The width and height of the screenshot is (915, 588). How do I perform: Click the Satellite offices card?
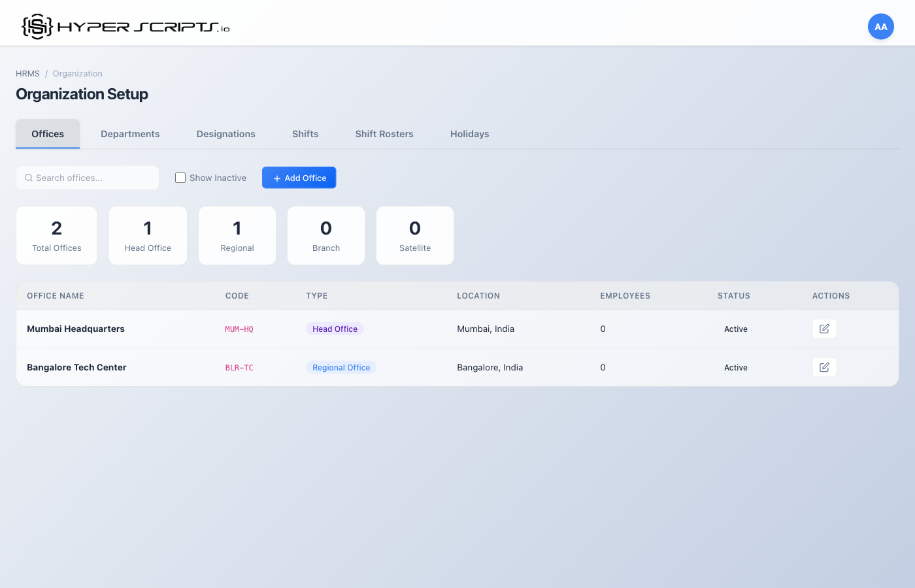coord(414,235)
